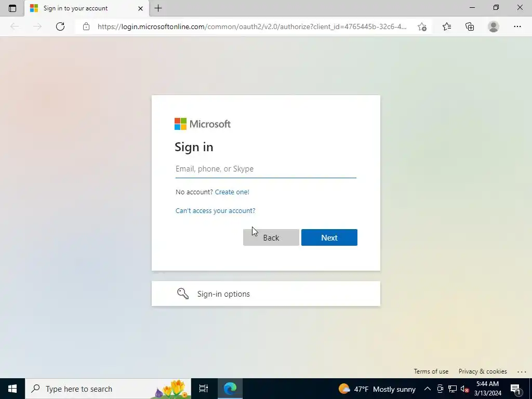Open a new tab with plus button

pos(158,8)
